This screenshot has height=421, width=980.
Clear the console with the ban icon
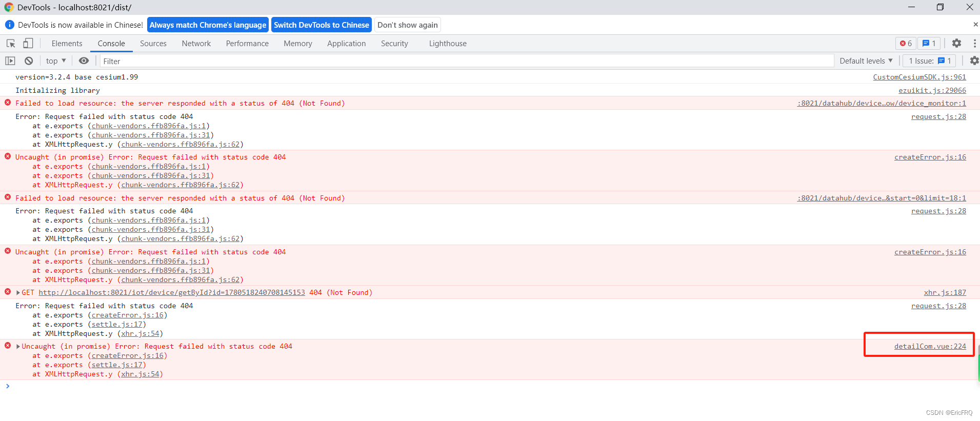(29, 61)
